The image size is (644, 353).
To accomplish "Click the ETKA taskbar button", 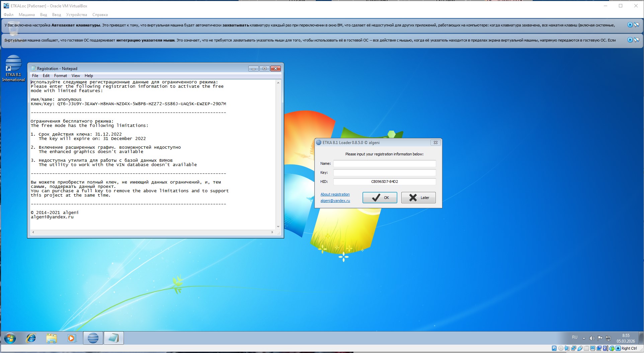I will coord(93,338).
